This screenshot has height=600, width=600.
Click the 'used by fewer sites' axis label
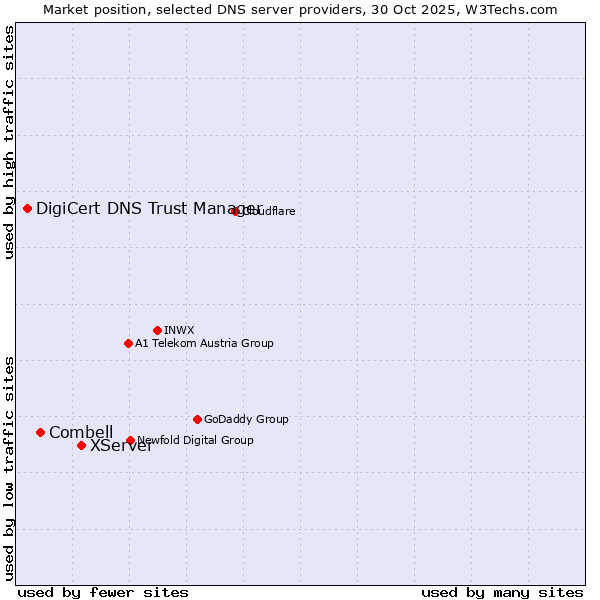point(103,592)
